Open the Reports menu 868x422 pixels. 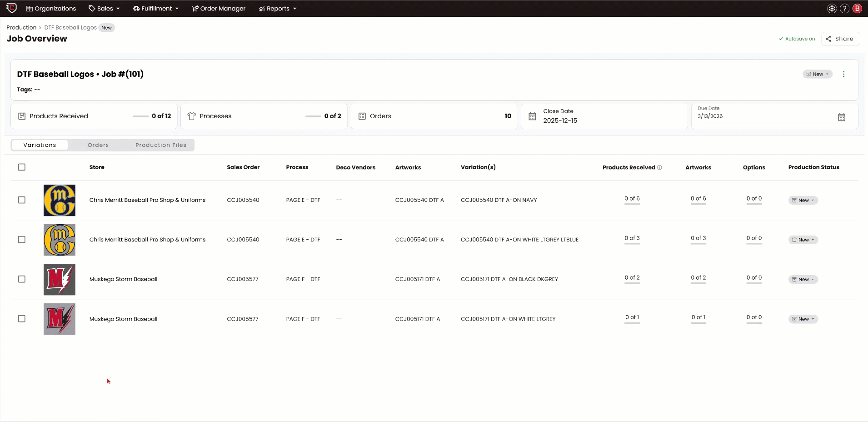(x=277, y=8)
